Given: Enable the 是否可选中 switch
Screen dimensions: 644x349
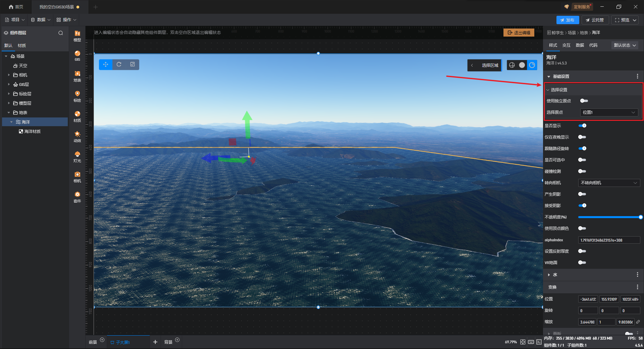Looking at the screenshot, I should click(x=582, y=160).
